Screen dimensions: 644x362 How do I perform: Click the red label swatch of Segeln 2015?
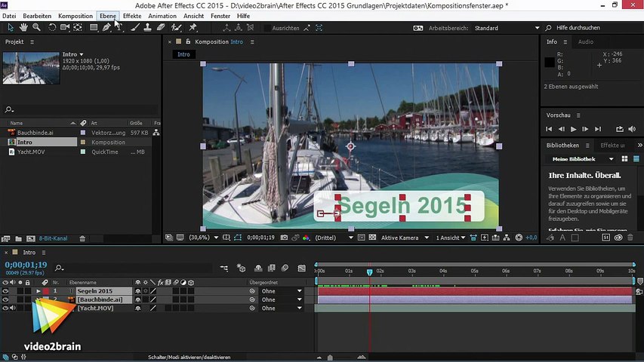click(46, 291)
